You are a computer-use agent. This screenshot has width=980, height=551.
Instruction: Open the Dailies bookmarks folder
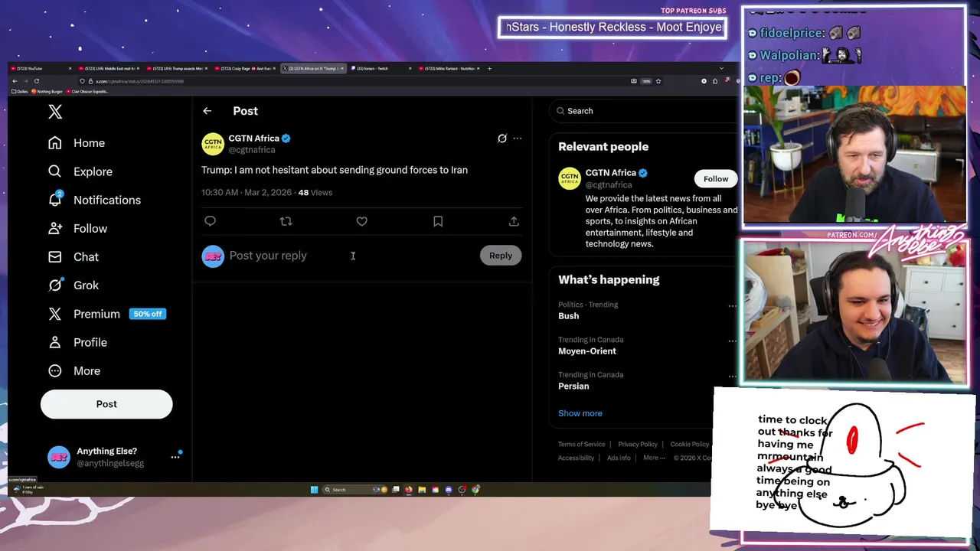point(21,92)
